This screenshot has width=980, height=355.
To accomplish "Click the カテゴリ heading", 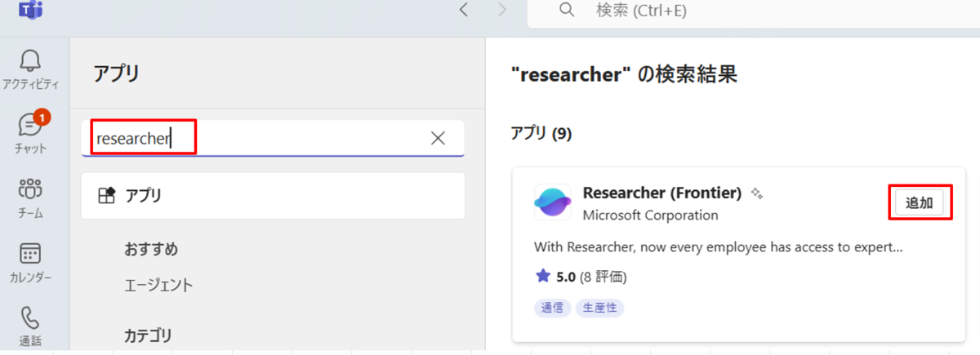I will [148, 335].
